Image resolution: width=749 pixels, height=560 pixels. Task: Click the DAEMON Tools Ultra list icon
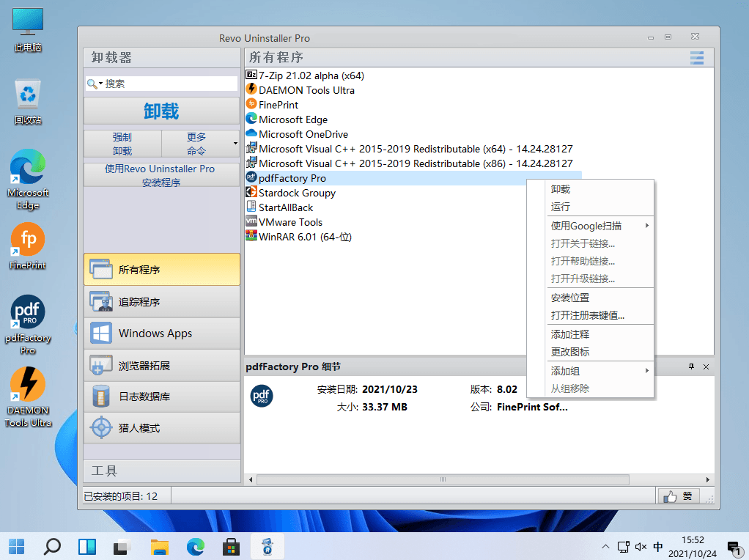click(x=251, y=89)
